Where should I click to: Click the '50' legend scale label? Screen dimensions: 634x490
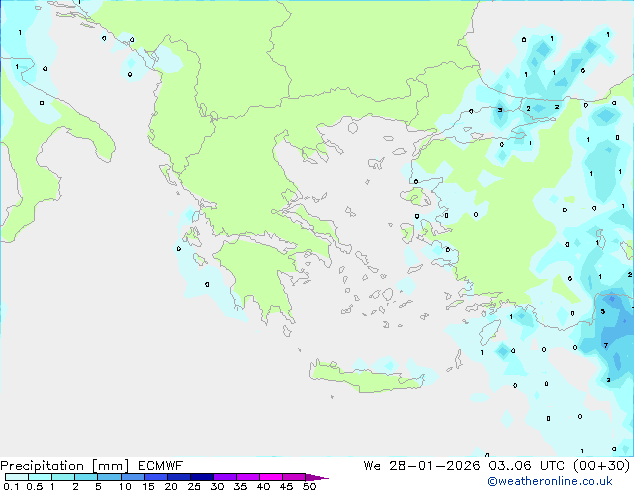point(310,486)
